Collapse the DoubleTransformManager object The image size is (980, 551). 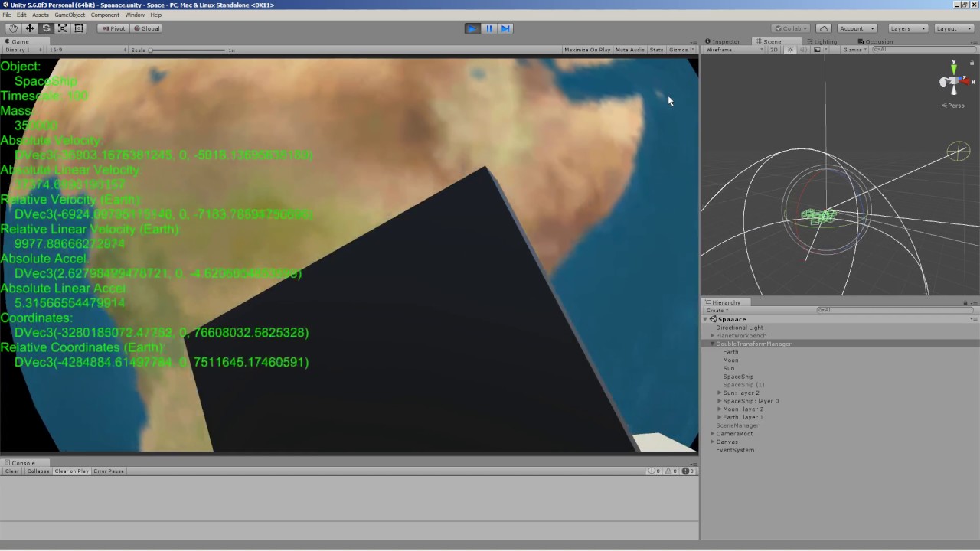(713, 344)
